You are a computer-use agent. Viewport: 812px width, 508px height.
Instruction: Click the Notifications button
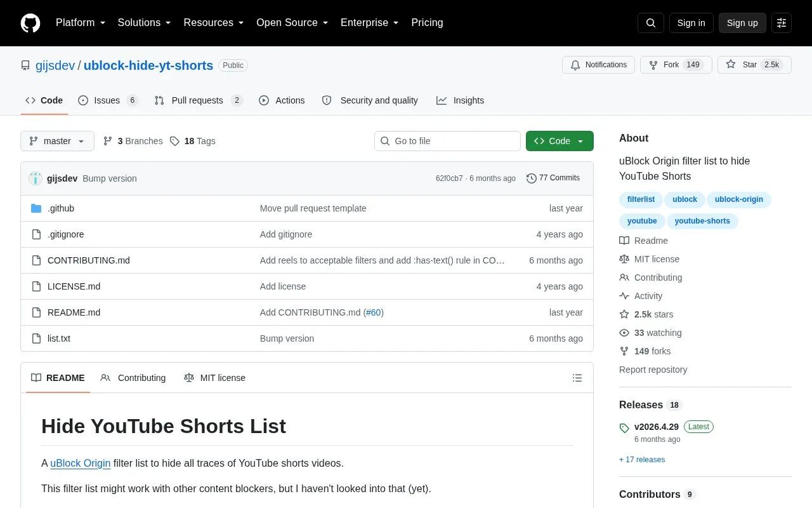(x=598, y=65)
